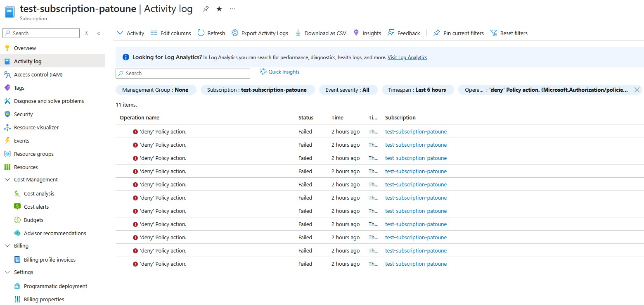Pin the Activity log blade
The image size is (644, 305).
pos(206,9)
